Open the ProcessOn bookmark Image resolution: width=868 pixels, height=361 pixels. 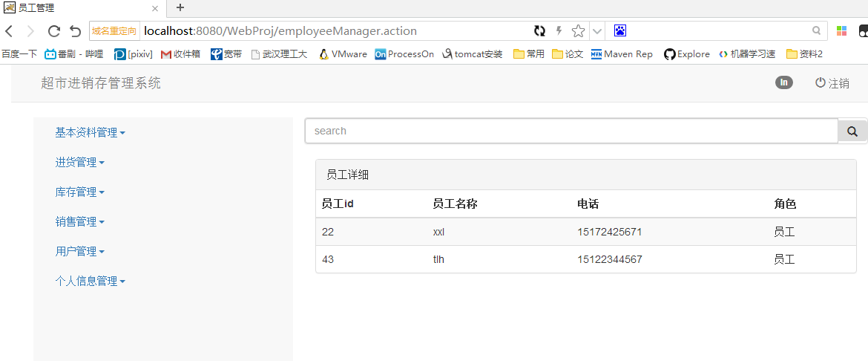point(404,53)
